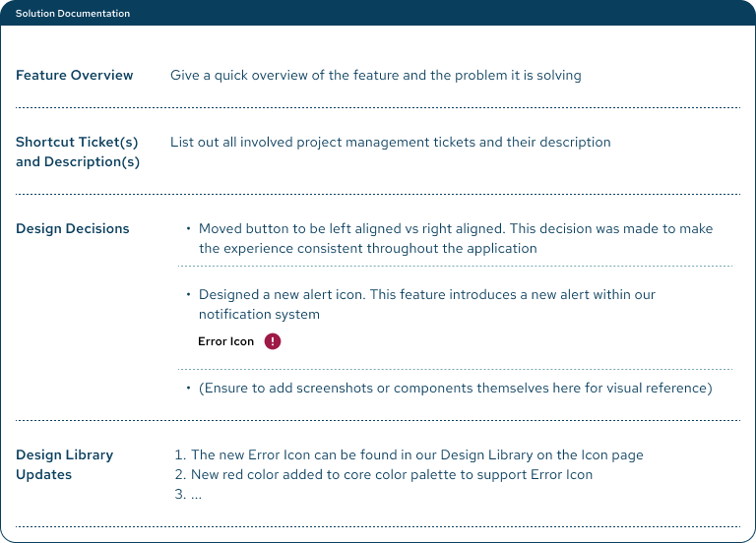Select the Shortcut Ticket(s) and Description(s) heading
This screenshot has height=543, width=756.
point(78,151)
